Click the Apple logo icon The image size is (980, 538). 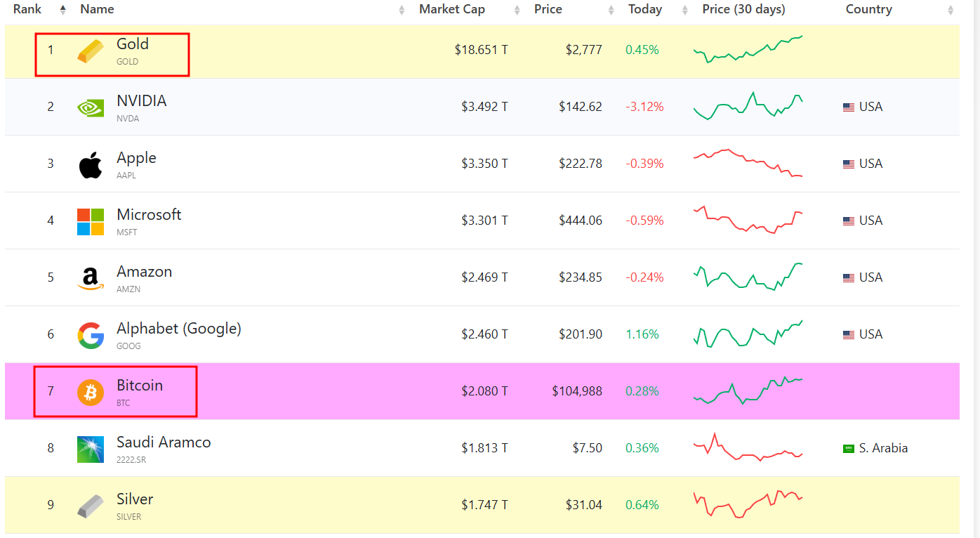click(91, 164)
